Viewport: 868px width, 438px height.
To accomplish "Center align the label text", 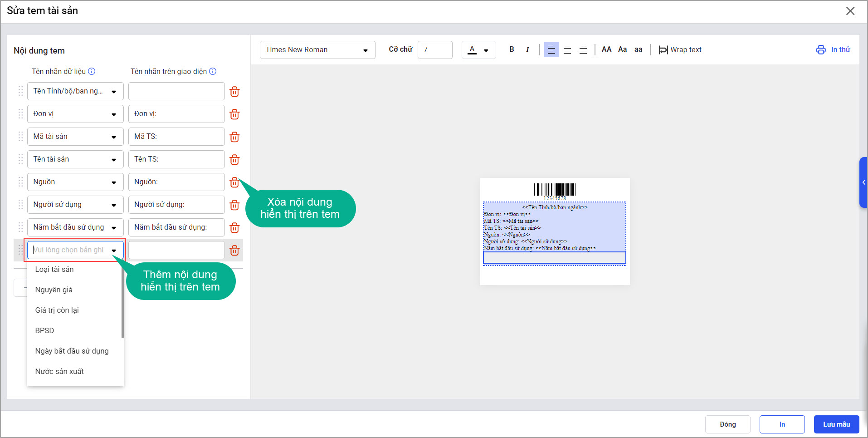I will click(567, 49).
